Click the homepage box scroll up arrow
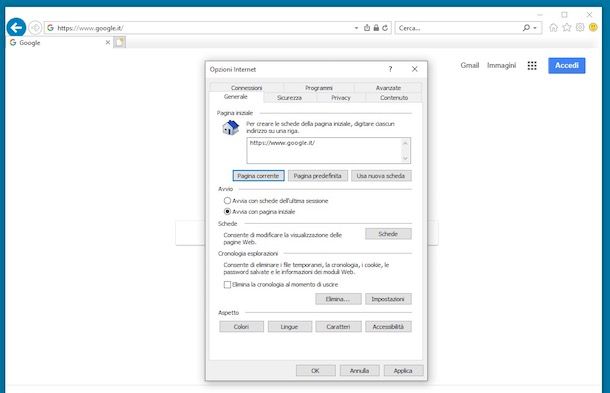The height and width of the screenshot is (393, 610). 405,143
